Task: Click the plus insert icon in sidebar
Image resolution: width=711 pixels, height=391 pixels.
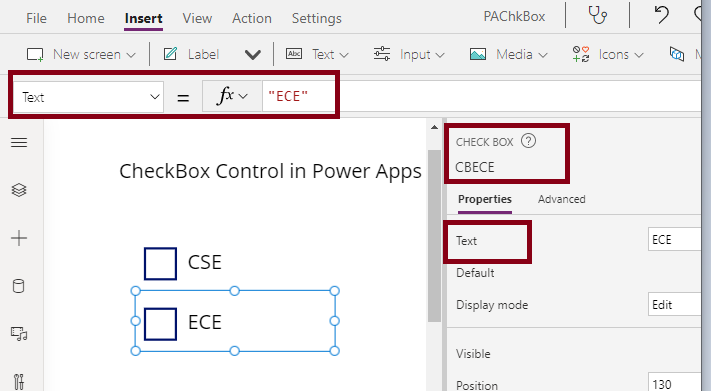Action: click(19, 238)
